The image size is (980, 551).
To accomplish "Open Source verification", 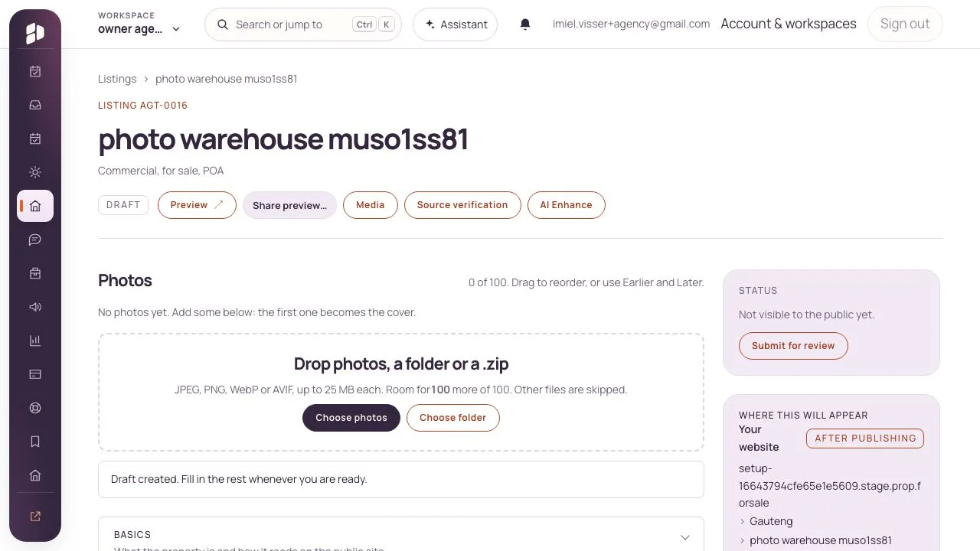I will click(462, 205).
